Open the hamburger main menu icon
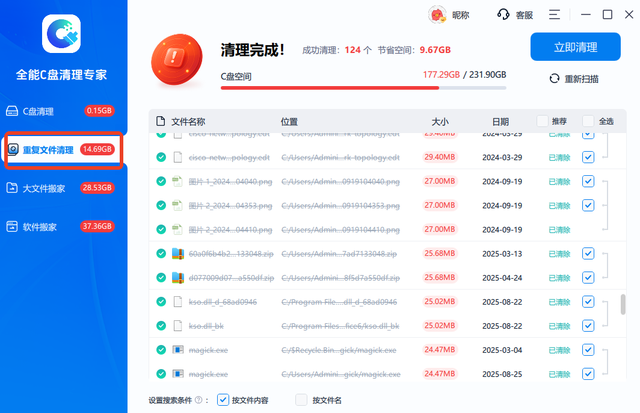The image size is (640, 413). click(x=554, y=15)
